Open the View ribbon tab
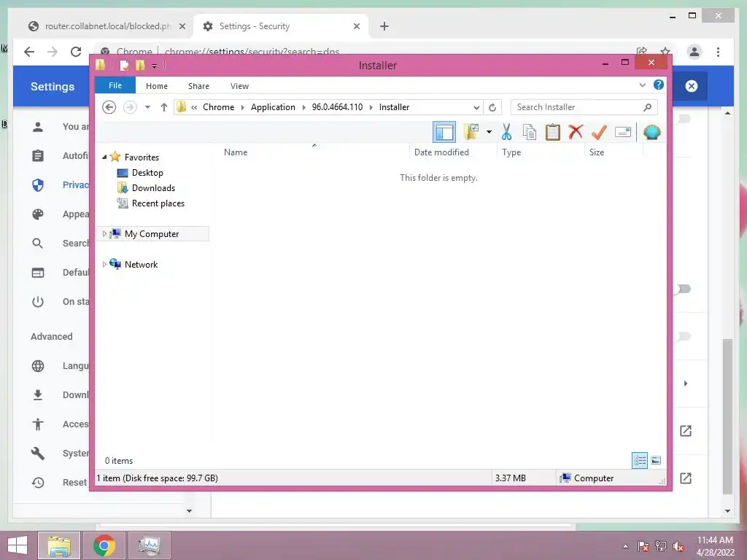The width and height of the screenshot is (747, 560). [x=239, y=86]
